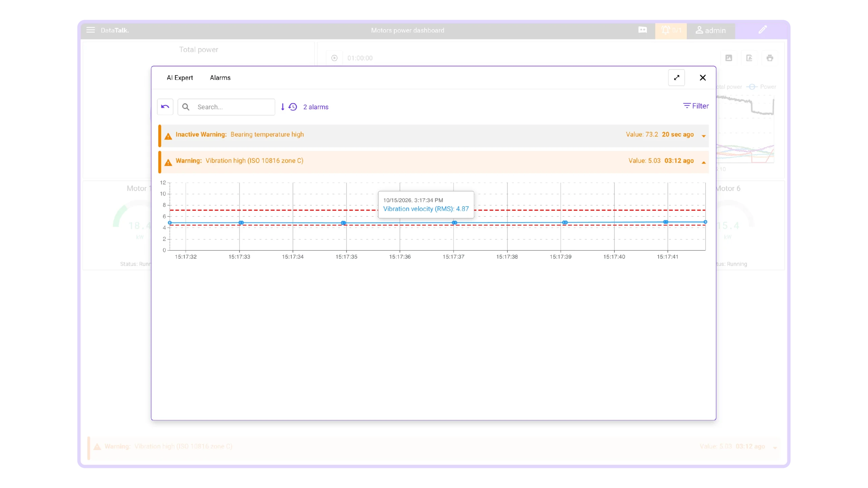The image size is (868, 488).
Task: Click the export document icon
Action: (x=749, y=58)
